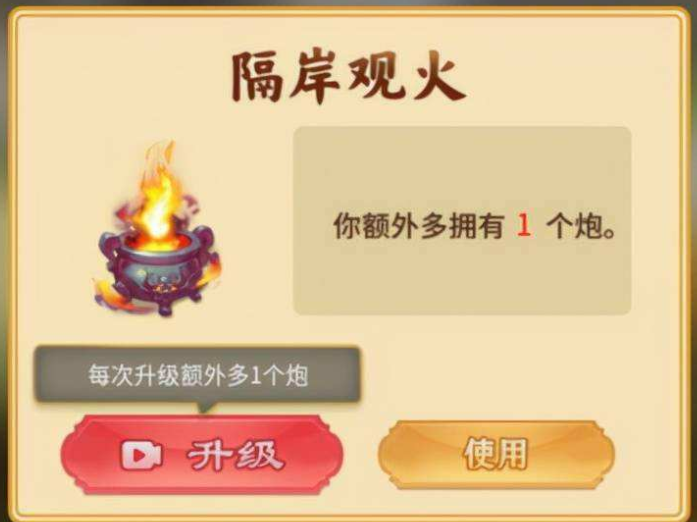
Task: Tap the tooltip's small pointer arrow
Action: point(205,408)
